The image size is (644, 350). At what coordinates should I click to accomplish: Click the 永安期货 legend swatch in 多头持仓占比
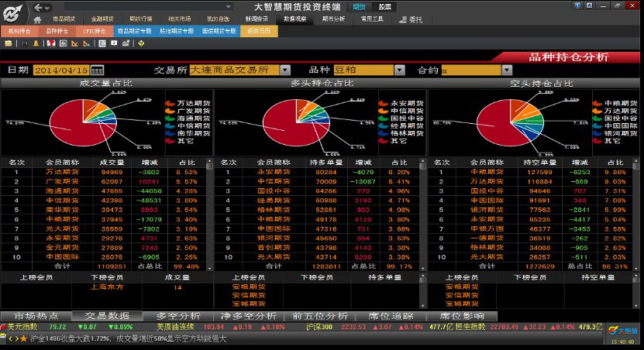384,104
